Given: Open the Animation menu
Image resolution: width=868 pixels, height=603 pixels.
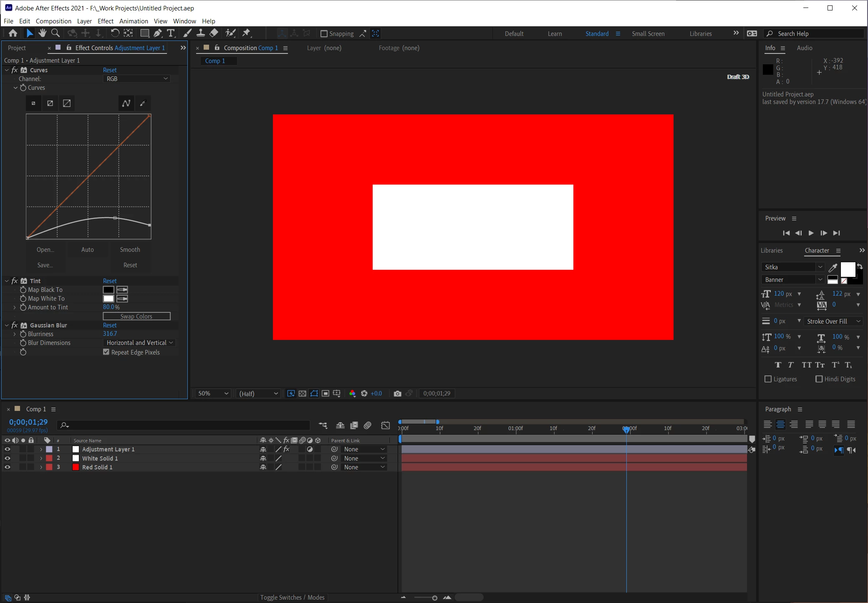Looking at the screenshot, I should (134, 21).
